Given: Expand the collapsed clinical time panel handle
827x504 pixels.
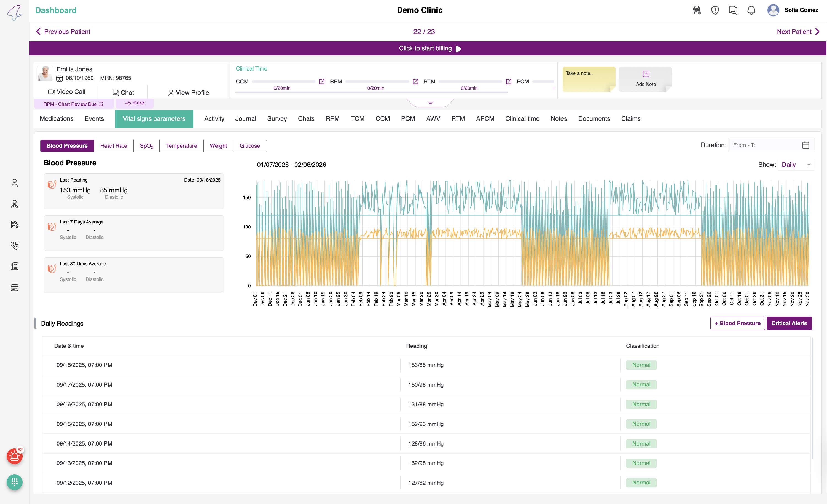Looking at the screenshot, I should [x=430, y=103].
